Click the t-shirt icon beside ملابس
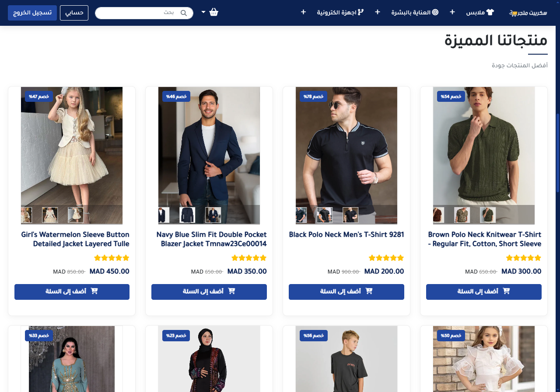 point(490,12)
